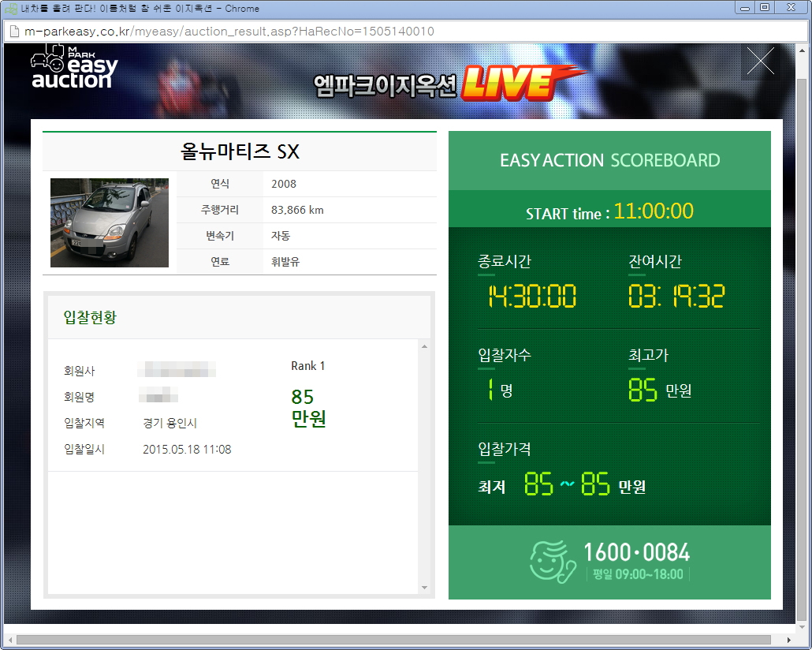
Task: Click the 변속기 label cell
Action: (x=220, y=236)
